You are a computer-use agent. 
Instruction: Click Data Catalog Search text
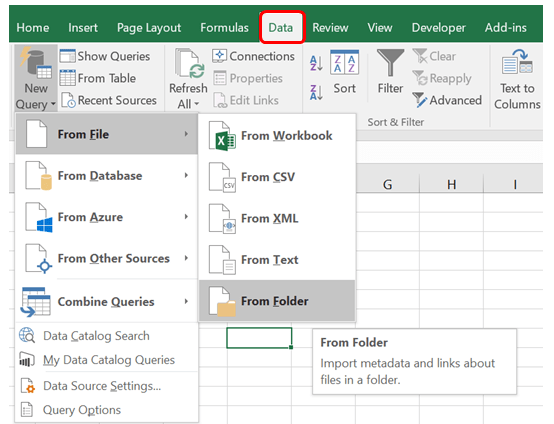click(x=96, y=336)
